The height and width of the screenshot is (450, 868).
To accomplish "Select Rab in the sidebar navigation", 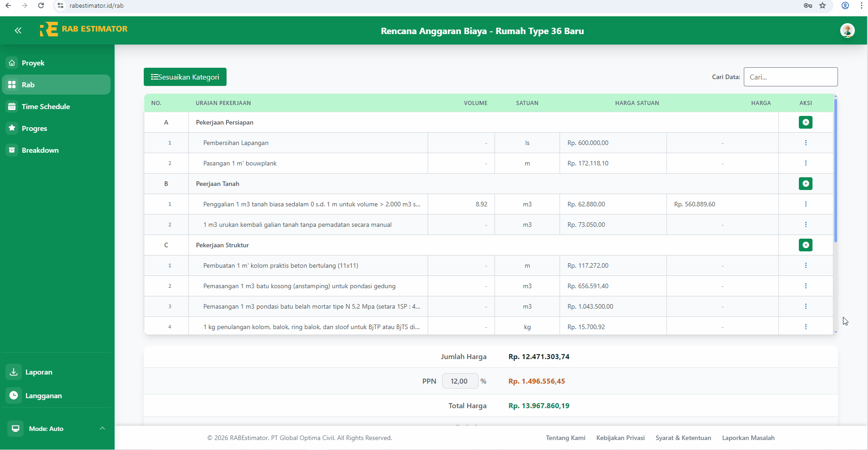I will pyautogui.click(x=27, y=85).
